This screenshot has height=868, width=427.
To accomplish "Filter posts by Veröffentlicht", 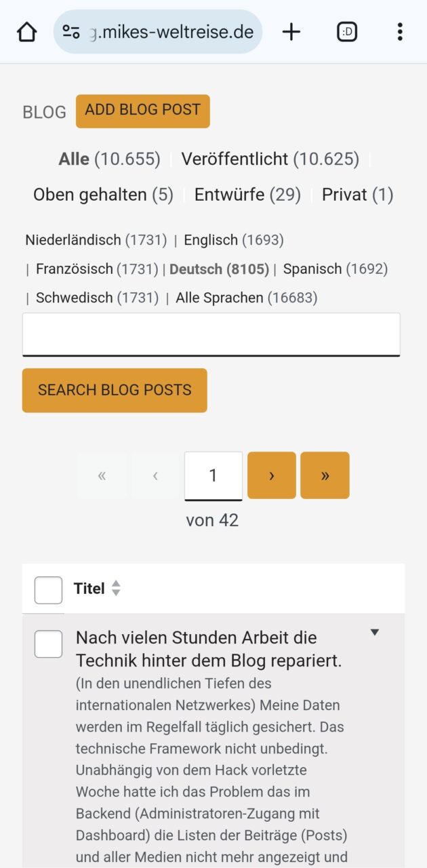I will [x=235, y=159].
